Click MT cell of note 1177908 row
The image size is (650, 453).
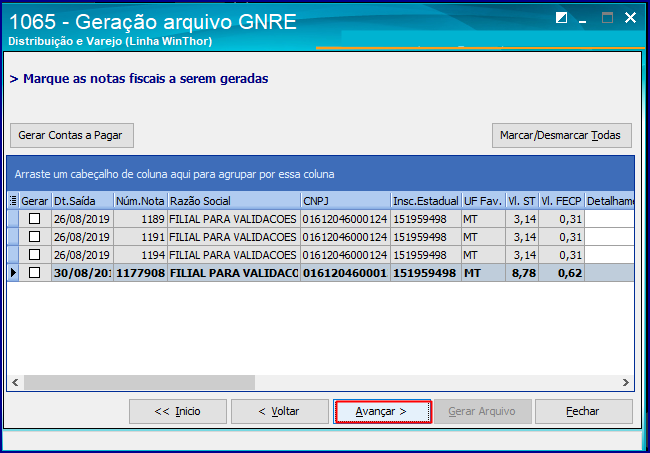coord(483,273)
